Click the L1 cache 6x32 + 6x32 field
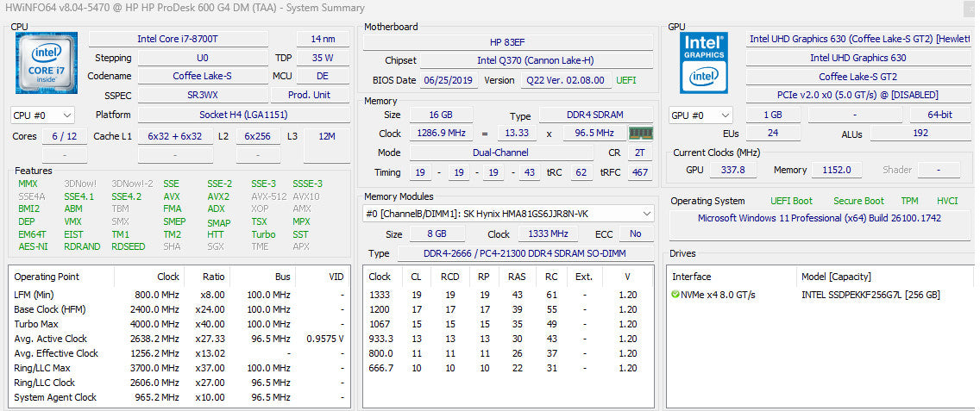This screenshot has width=980, height=411. coord(175,136)
